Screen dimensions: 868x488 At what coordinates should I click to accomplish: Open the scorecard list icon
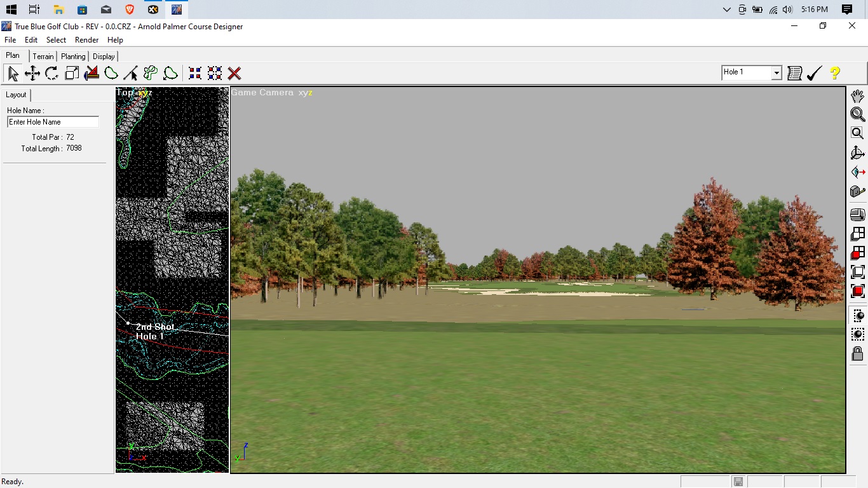pos(794,74)
